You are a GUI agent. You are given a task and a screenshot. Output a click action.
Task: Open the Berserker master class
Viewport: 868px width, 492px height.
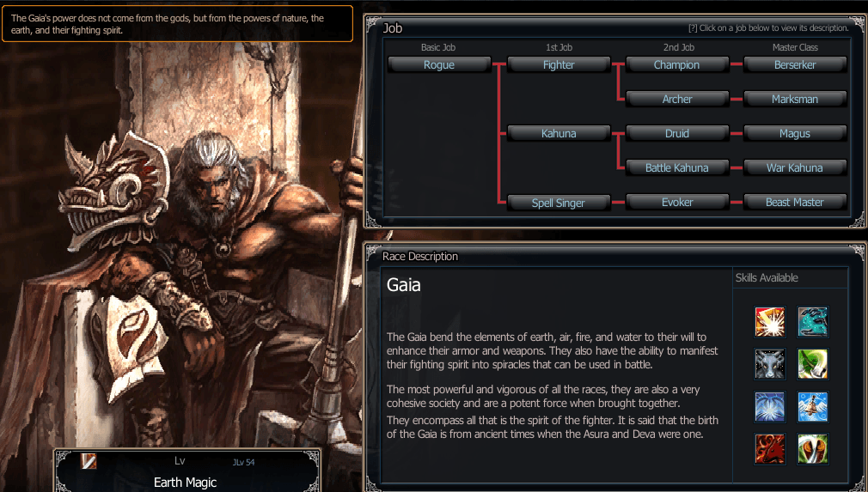[x=795, y=64]
